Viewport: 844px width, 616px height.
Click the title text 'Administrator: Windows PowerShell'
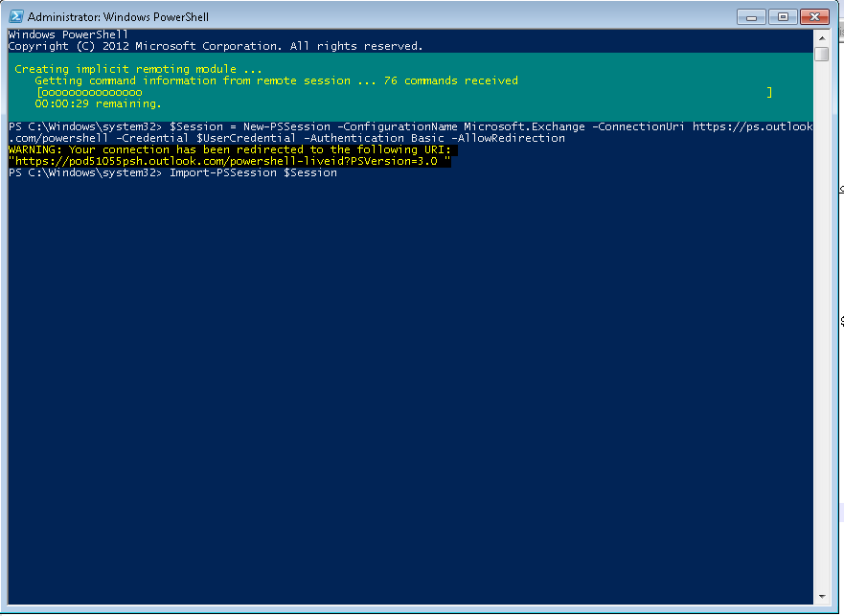click(118, 17)
